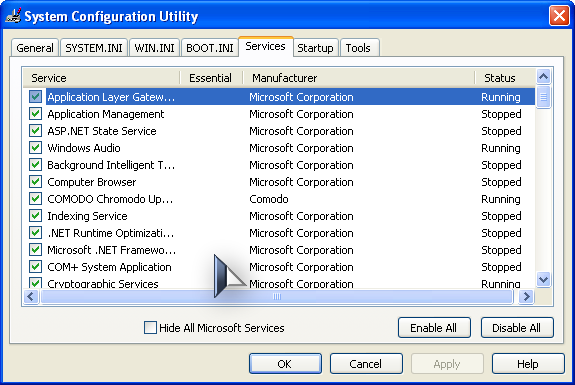
Task: Check Hide All Microsoft Services
Action: point(150,327)
